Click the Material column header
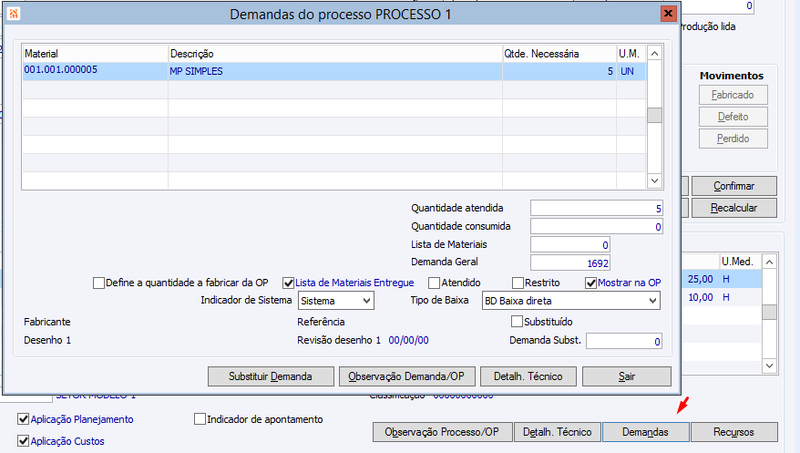The height and width of the screenshot is (453, 800). [95, 54]
